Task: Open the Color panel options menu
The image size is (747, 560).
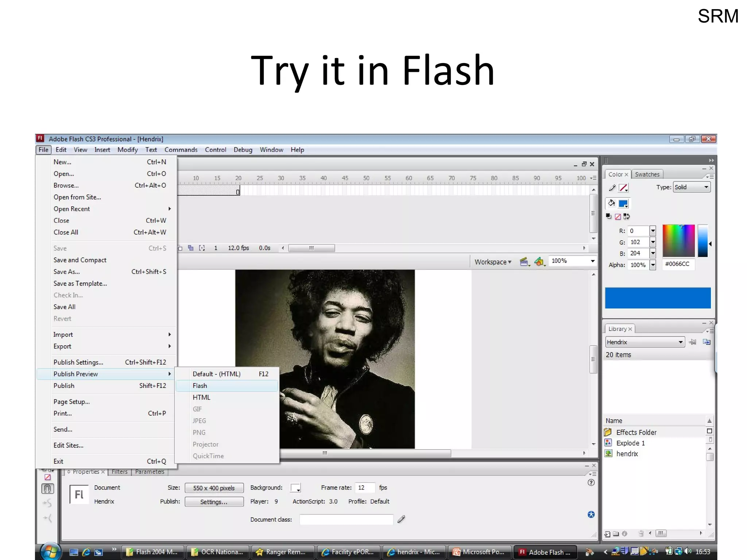Action: pos(709,176)
